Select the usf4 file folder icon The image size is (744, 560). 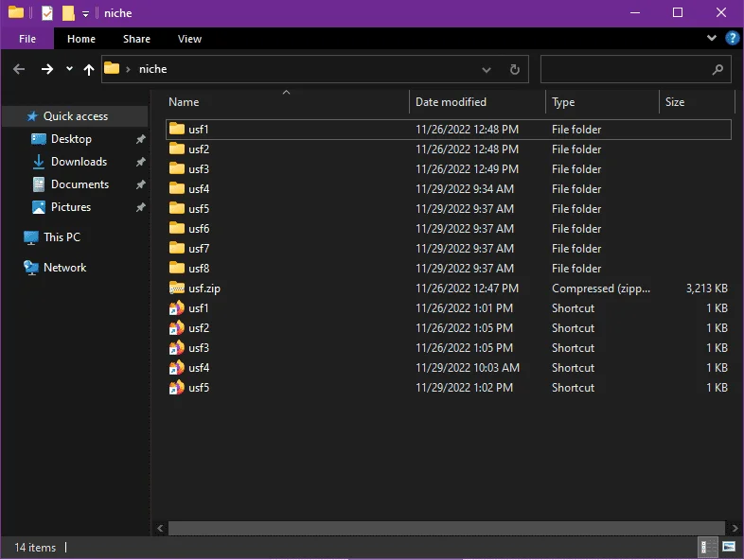click(x=176, y=189)
